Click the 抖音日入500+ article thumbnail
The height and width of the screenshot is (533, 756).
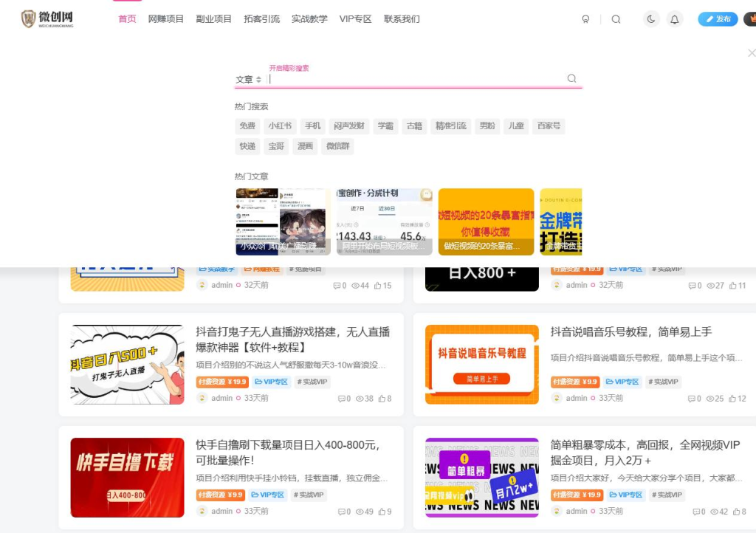pos(127,365)
